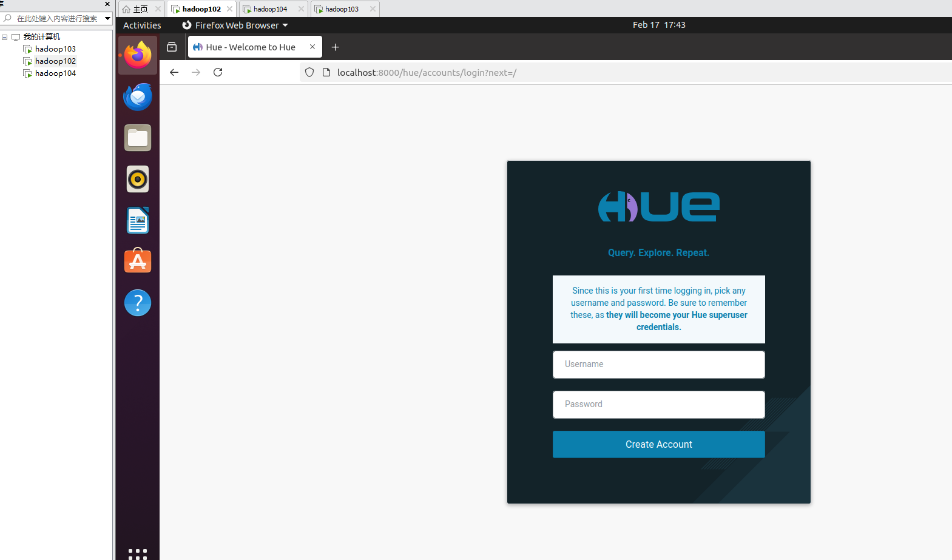This screenshot has height=560, width=952.
Task: Click the browser forward arrow
Action: click(x=196, y=72)
